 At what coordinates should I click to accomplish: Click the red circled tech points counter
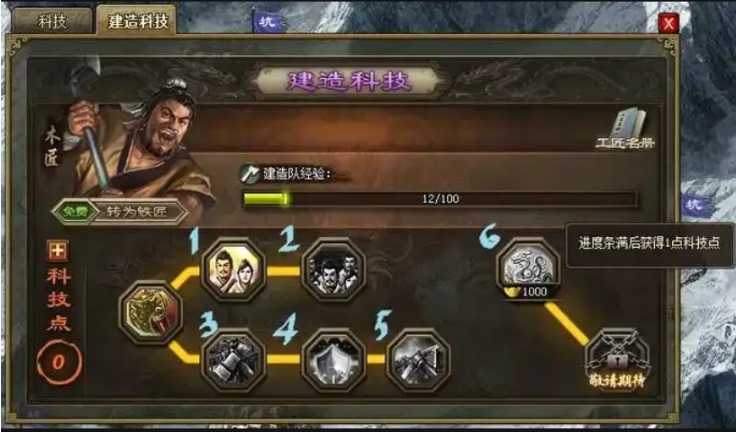(59, 362)
